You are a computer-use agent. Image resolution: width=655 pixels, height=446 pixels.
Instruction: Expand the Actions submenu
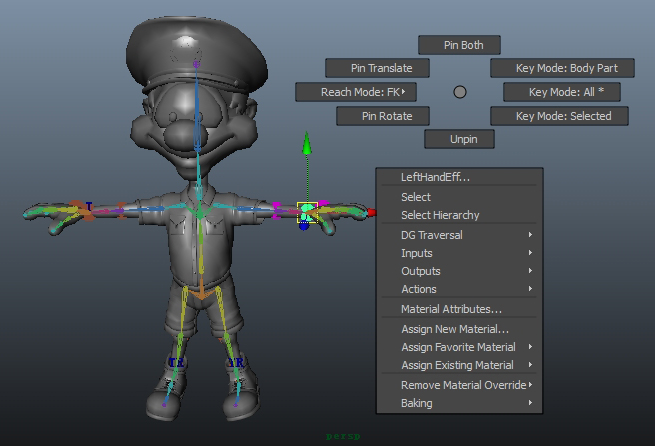(x=459, y=289)
